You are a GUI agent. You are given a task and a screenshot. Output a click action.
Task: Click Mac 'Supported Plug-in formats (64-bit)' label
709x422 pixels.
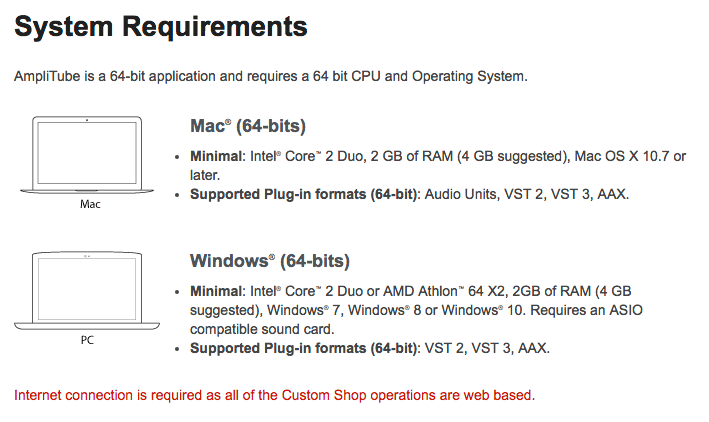click(x=303, y=194)
